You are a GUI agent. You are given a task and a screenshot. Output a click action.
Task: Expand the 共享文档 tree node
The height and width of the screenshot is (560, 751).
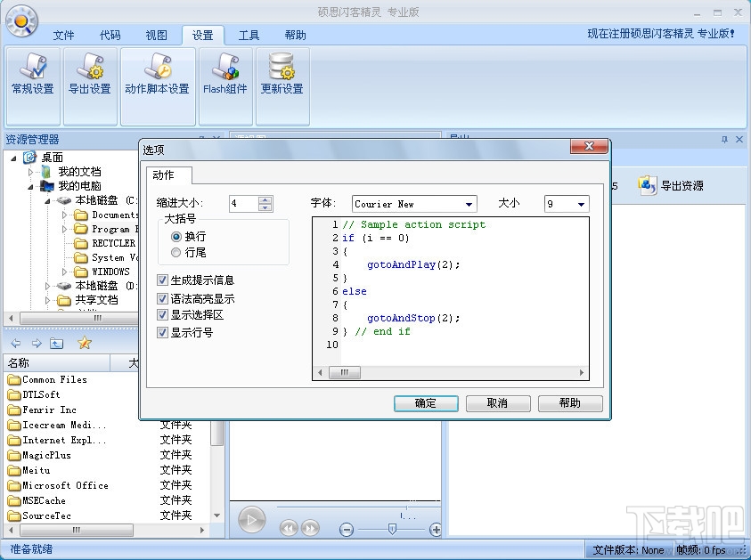click(47, 300)
